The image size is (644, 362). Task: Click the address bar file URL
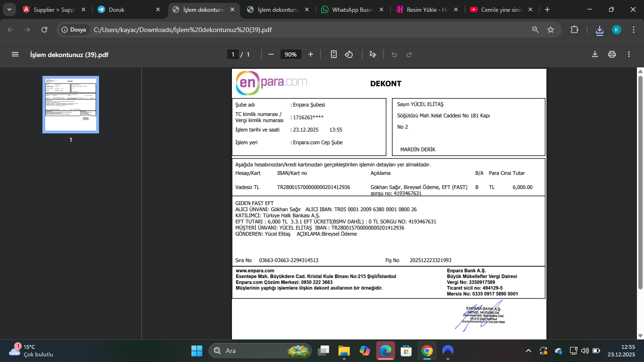(182, 30)
